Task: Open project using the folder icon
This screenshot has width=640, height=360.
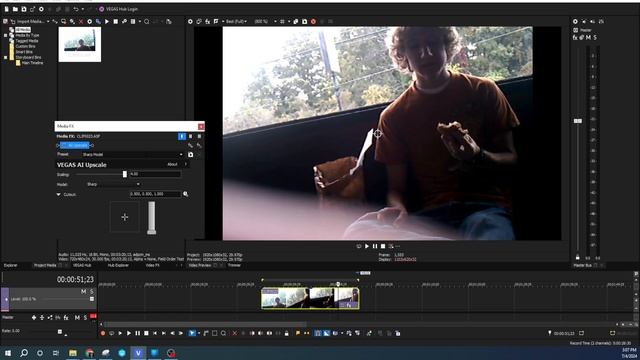Action: coord(15,9)
